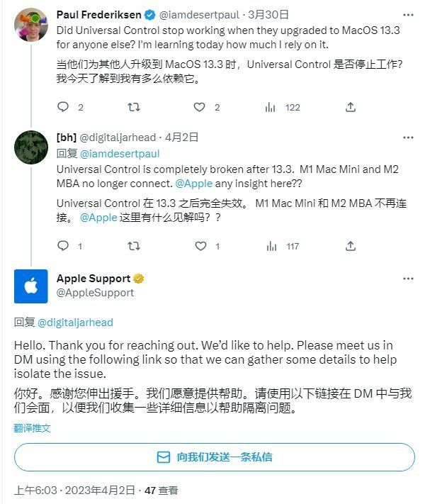Retweet the [bh] digitaljarhead post
425x504 pixels.
click(134, 246)
